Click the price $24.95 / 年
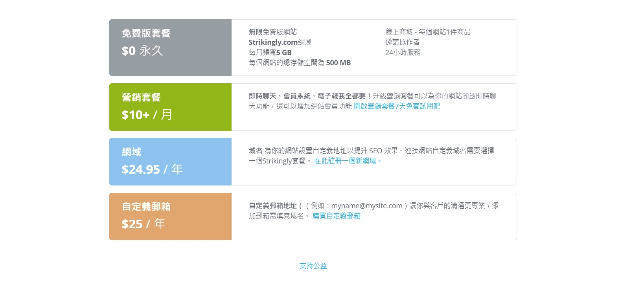 (152, 169)
